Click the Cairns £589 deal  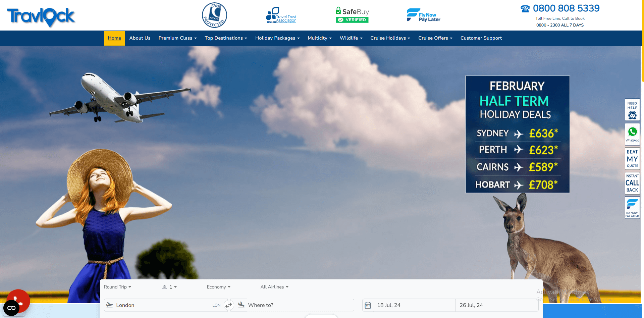pos(517,167)
